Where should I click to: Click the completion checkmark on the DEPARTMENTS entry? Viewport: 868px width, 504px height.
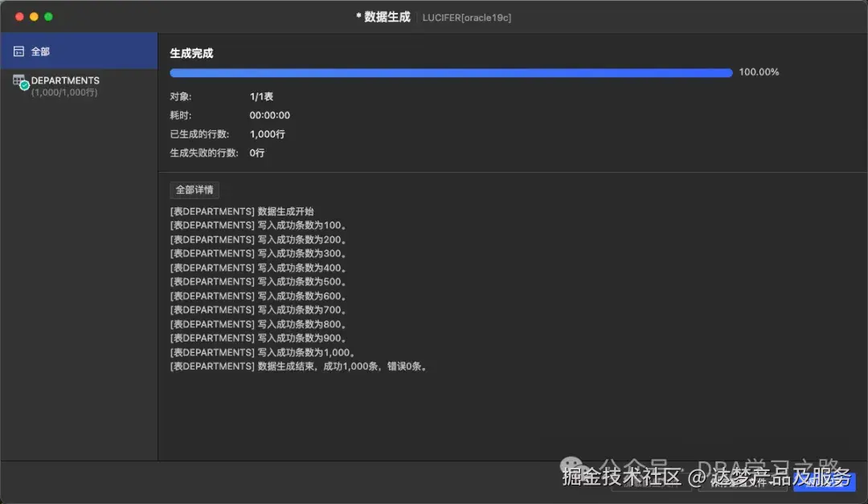coord(23,85)
